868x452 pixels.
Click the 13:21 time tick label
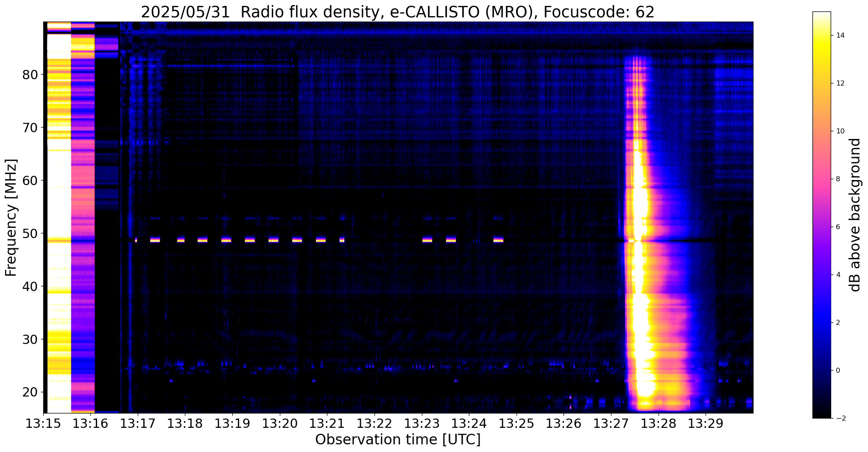327,423
